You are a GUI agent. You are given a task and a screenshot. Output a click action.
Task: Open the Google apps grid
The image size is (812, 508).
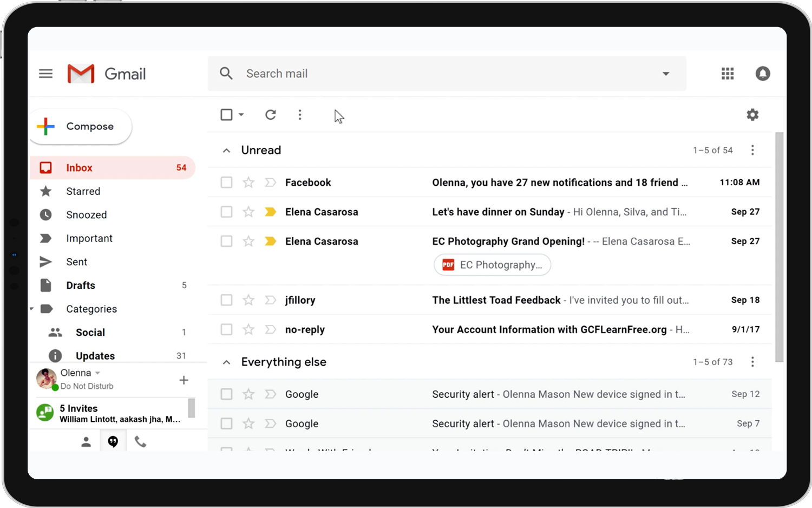click(x=728, y=74)
